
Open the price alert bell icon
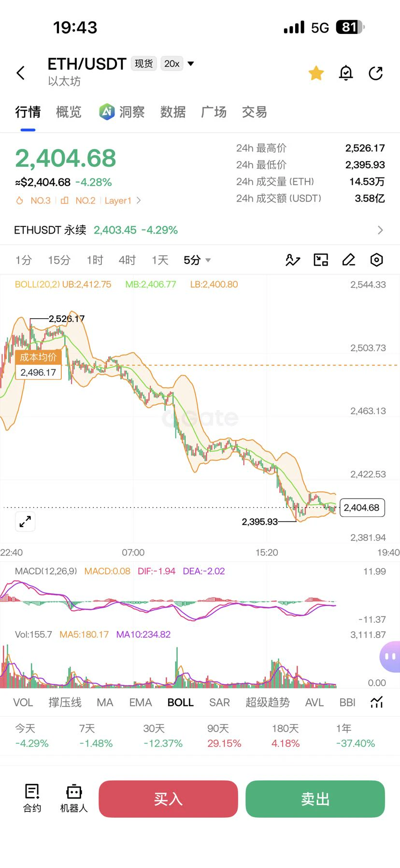click(346, 73)
